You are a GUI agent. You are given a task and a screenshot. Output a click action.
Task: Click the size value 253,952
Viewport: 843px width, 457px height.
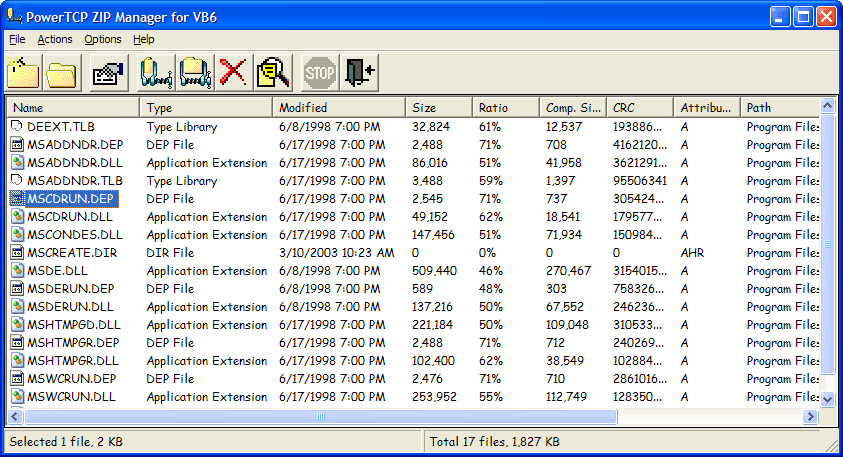[434, 397]
